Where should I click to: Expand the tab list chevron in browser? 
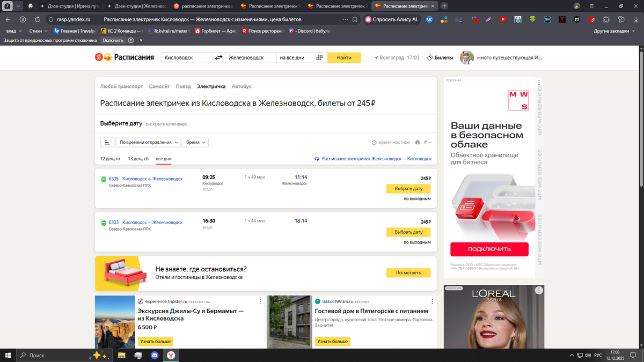point(18,6)
